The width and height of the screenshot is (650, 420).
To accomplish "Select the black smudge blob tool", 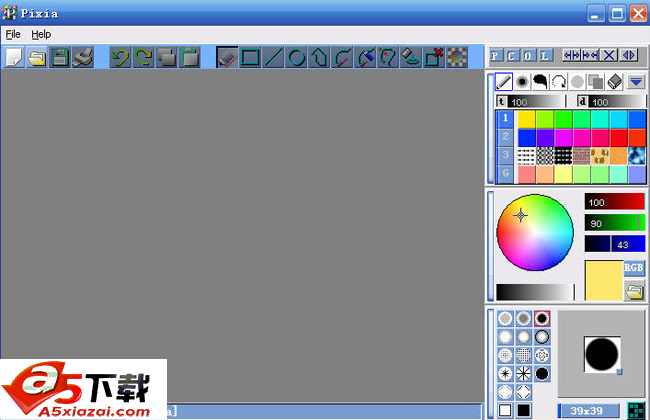I will coord(541,82).
